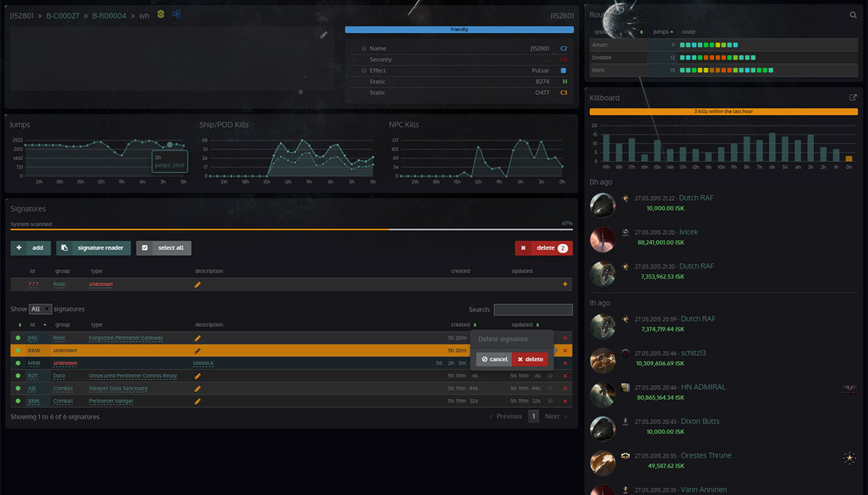Edit description of RZT signature

coord(198,376)
